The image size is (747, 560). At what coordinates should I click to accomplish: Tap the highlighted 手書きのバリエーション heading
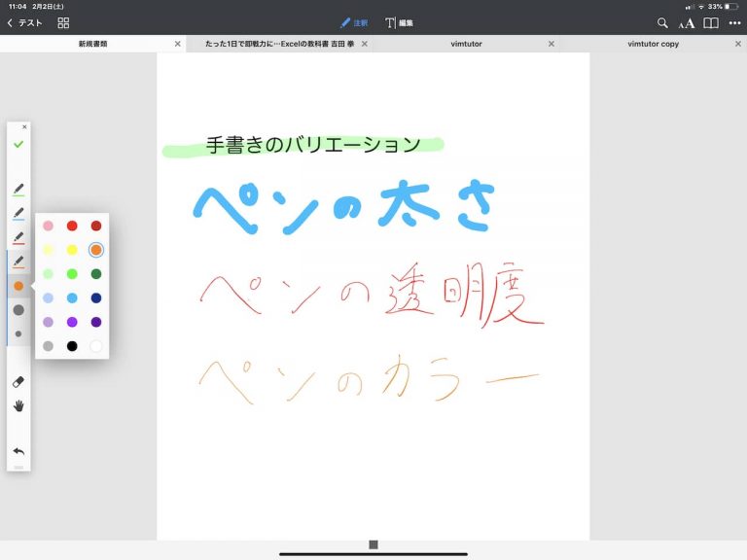(313, 145)
